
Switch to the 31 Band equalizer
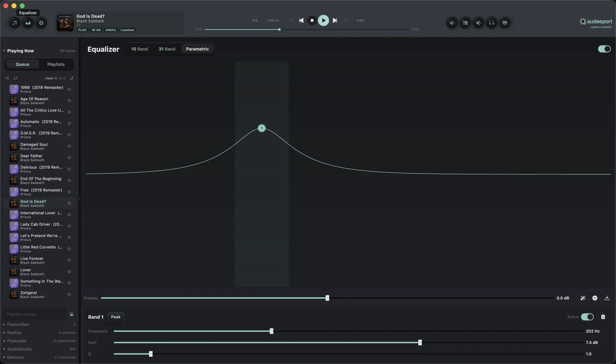click(167, 49)
